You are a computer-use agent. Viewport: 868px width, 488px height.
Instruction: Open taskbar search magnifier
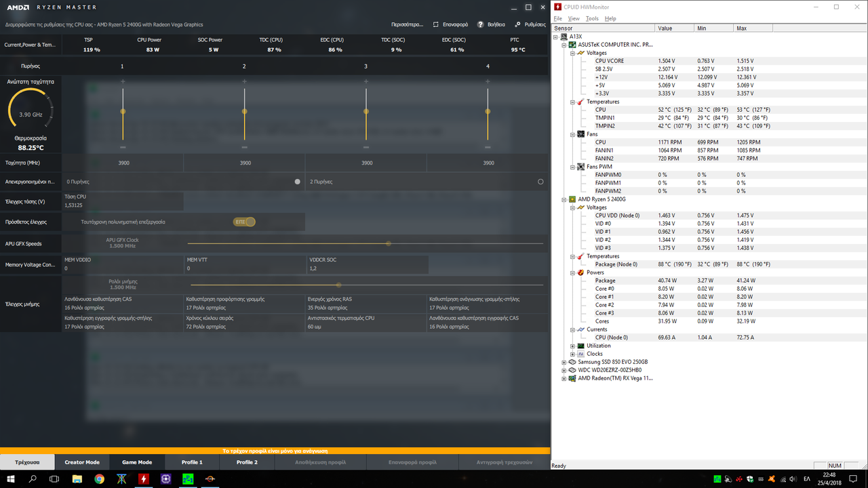pyautogui.click(x=33, y=479)
